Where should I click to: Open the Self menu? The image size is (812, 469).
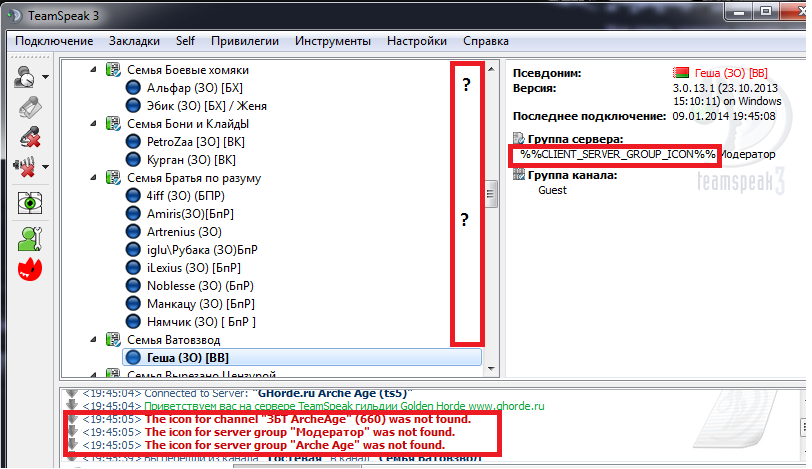point(185,41)
